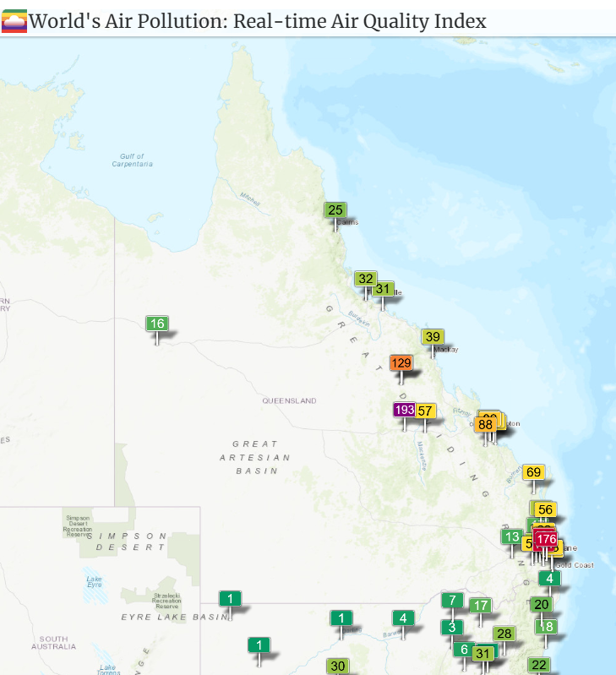616x675 pixels.
Task: Select the purple 193 AQI marker
Action: (x=404, y=410)
